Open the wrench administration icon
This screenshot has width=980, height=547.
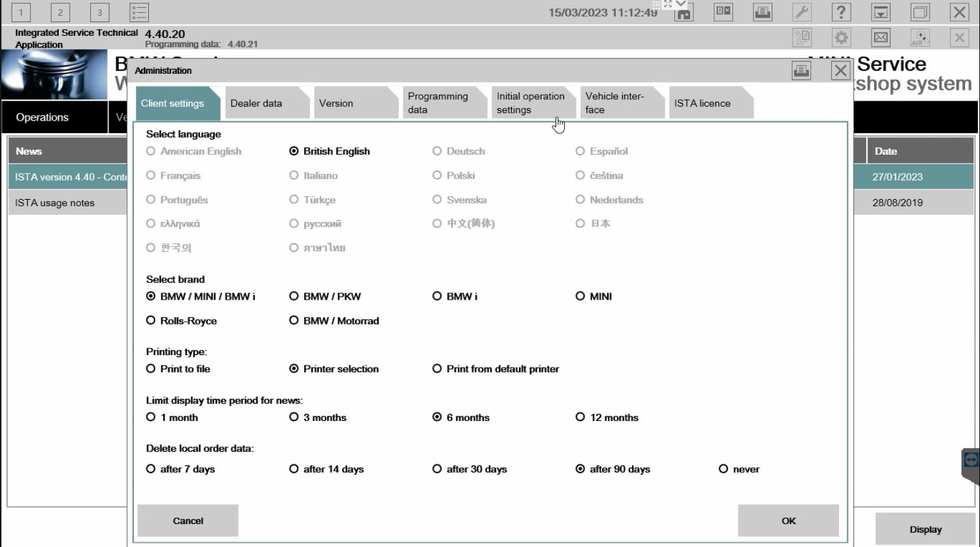point(802,12)
